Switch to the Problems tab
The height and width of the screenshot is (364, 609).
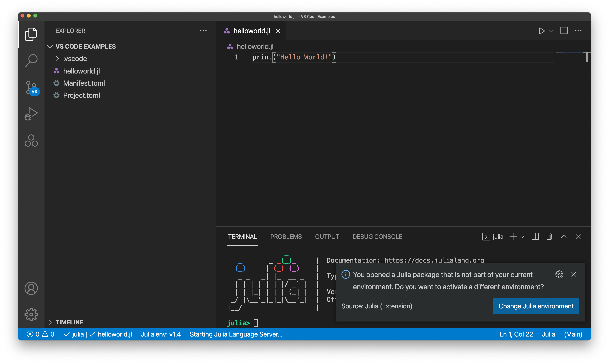click(x=286, y=237)
